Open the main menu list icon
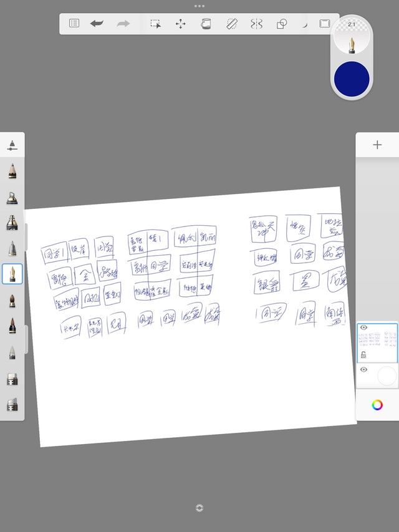399x532 pixels. 74,24
